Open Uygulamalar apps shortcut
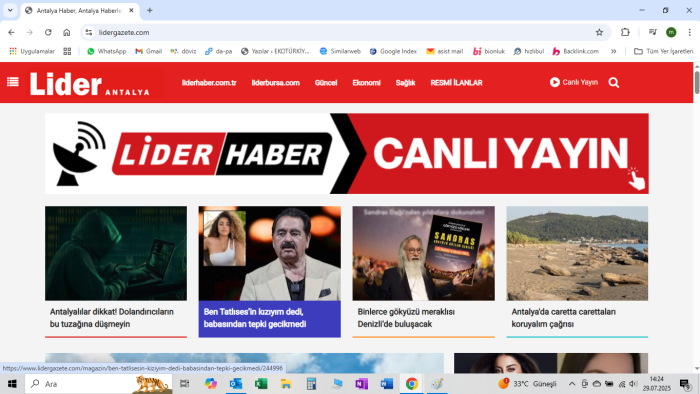 click(x=32, y=51)
